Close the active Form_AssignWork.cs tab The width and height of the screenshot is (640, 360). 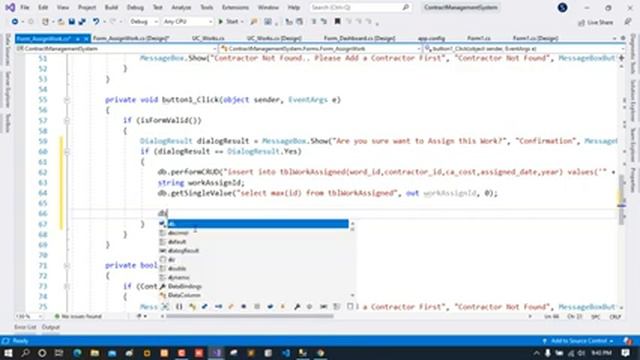coord(86,39)
